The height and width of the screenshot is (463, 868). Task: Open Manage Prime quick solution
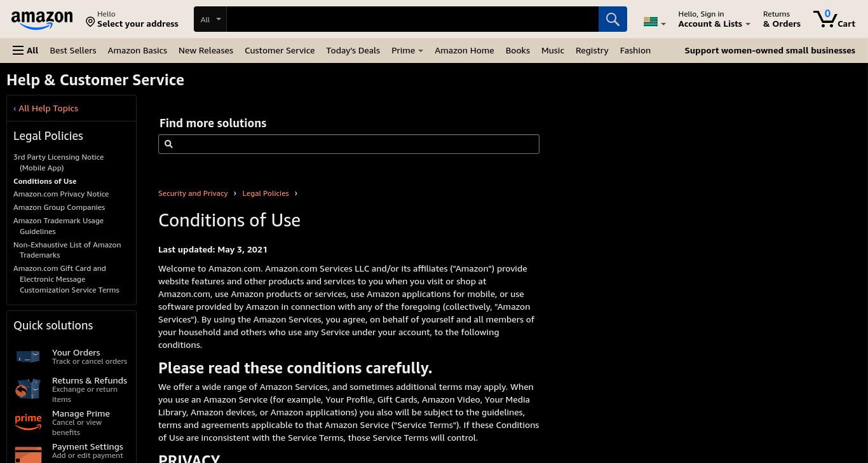coord(81,422)
